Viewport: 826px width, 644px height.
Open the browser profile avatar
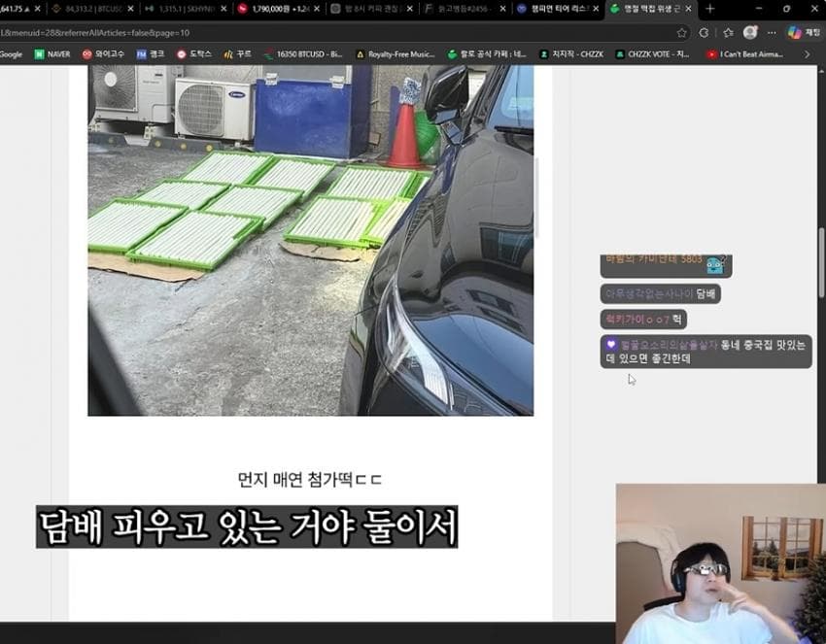coord(750,33)
